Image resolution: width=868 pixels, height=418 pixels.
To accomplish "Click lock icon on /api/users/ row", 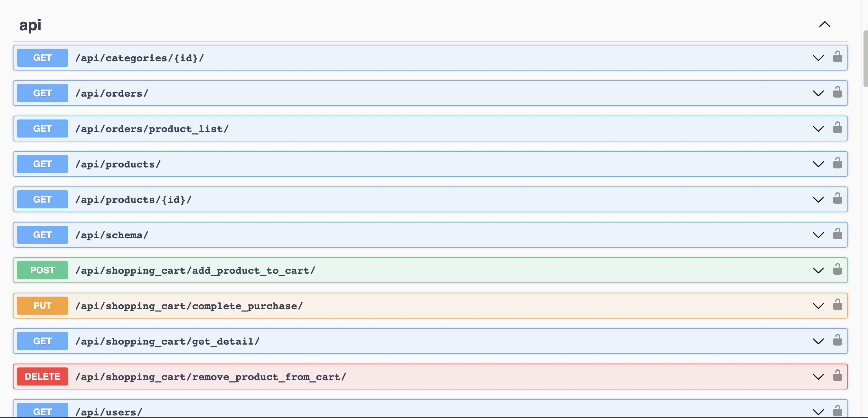I will pyautogui.click(x=837, y=411).
